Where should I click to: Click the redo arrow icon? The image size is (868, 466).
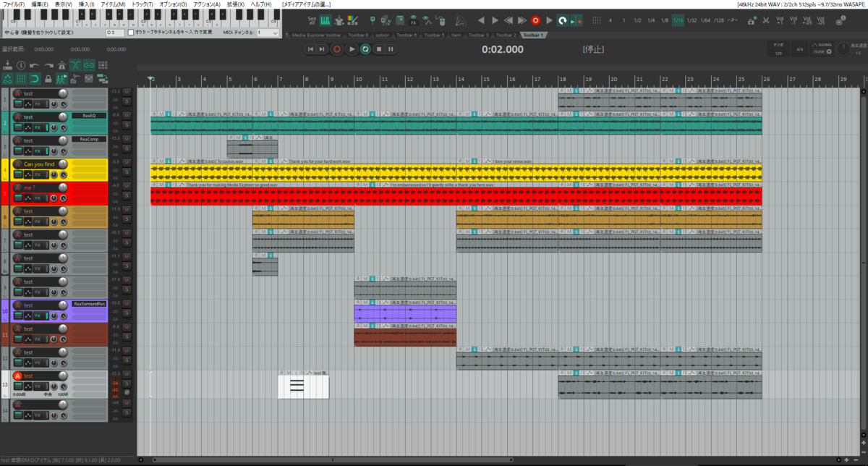tap(48, 65)
